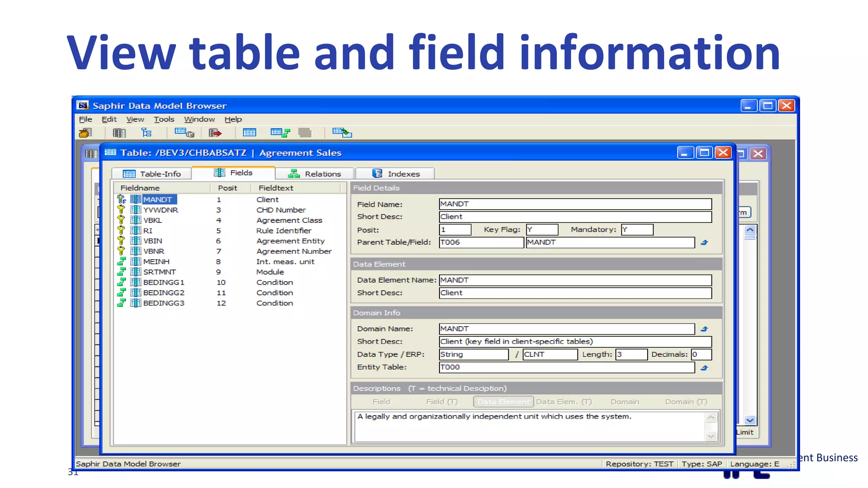Click the Parent Table field T006

[x=481, y=242]
